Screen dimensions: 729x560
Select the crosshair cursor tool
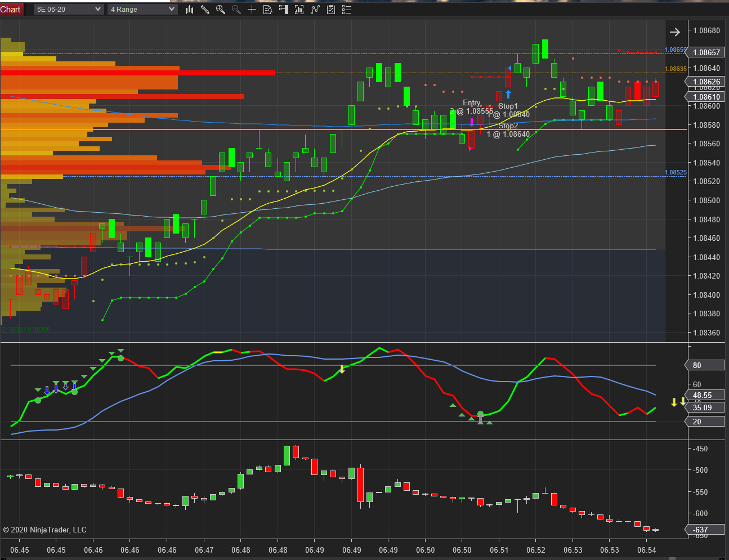[x=252, y=10]
